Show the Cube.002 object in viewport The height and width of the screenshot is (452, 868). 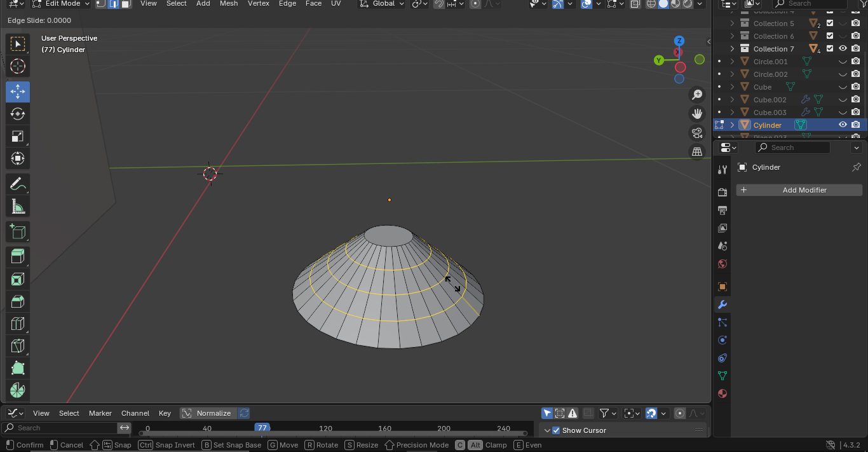point(843,100)
